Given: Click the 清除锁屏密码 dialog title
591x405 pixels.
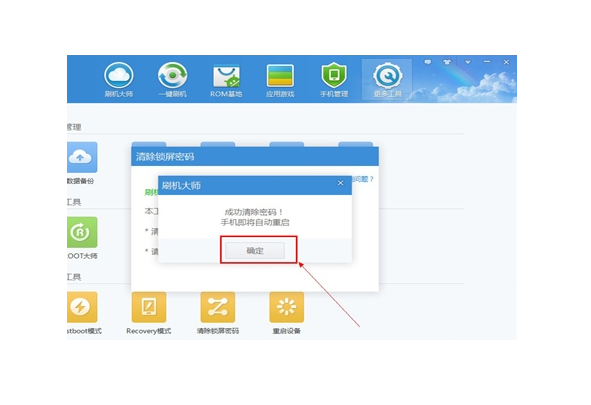Looking at the screenshot, I should [x=165, y=157].
